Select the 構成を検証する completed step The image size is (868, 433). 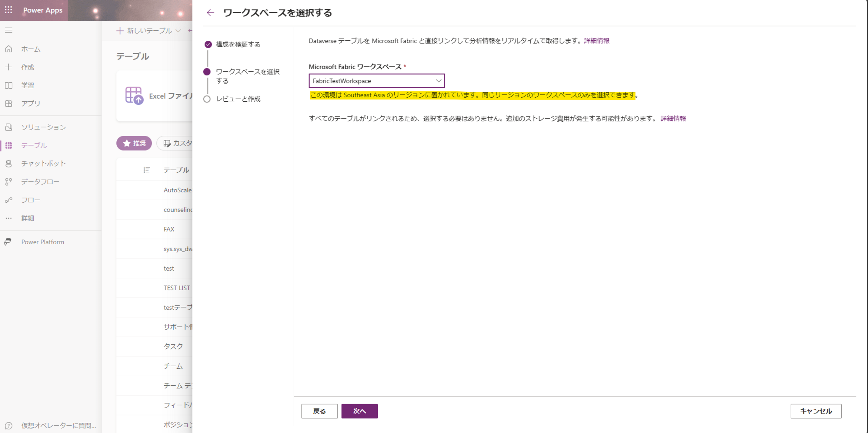(208, 44)
